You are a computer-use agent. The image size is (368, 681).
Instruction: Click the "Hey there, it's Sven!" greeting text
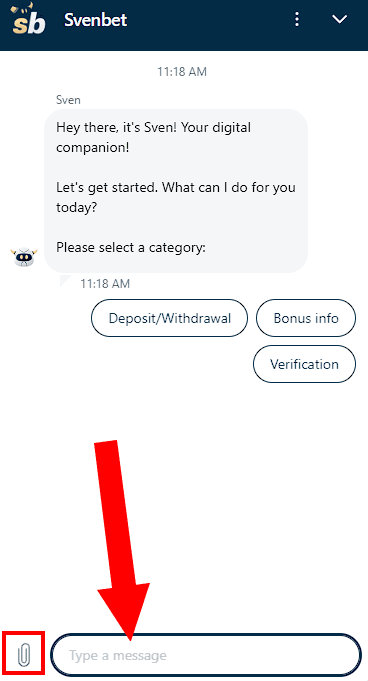point(117,128)
